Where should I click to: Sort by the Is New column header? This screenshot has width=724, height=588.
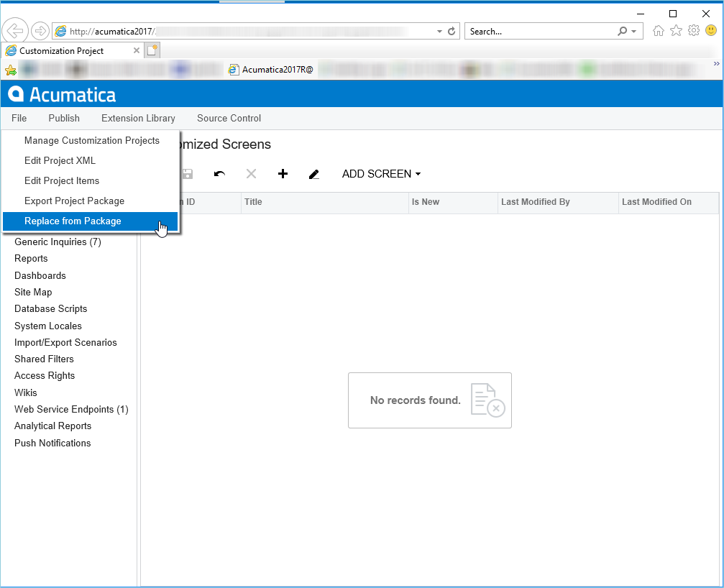click(453, 202)
